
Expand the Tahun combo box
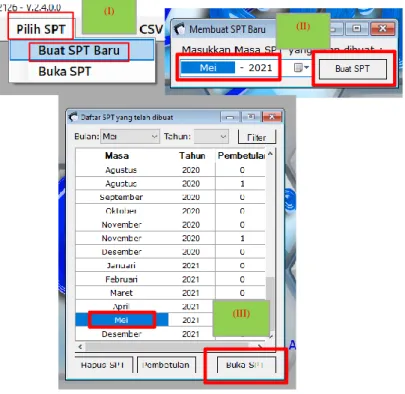point(223,136)
